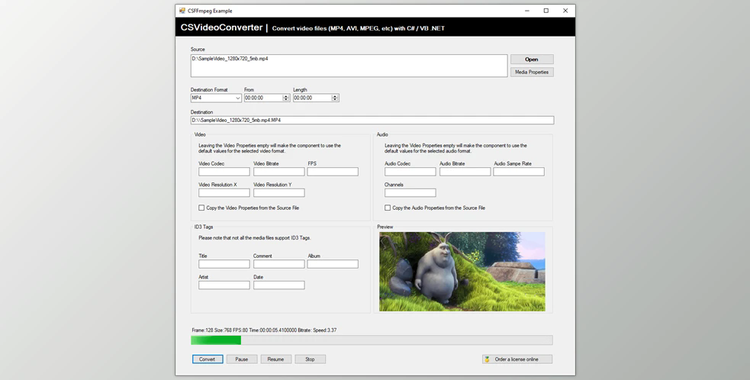Click the Frame/Size/FPS status text line
Screen dimensions: 750x380
click(264, 330)
